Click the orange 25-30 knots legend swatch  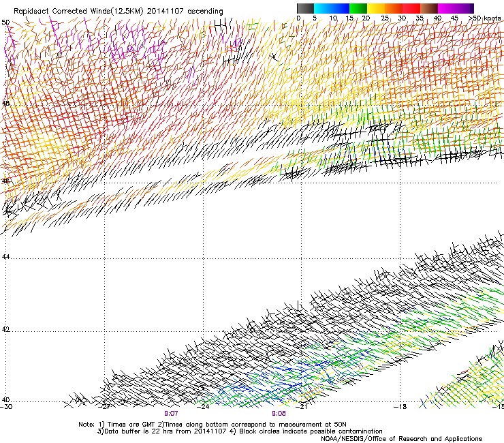click(x=394, y=8)
